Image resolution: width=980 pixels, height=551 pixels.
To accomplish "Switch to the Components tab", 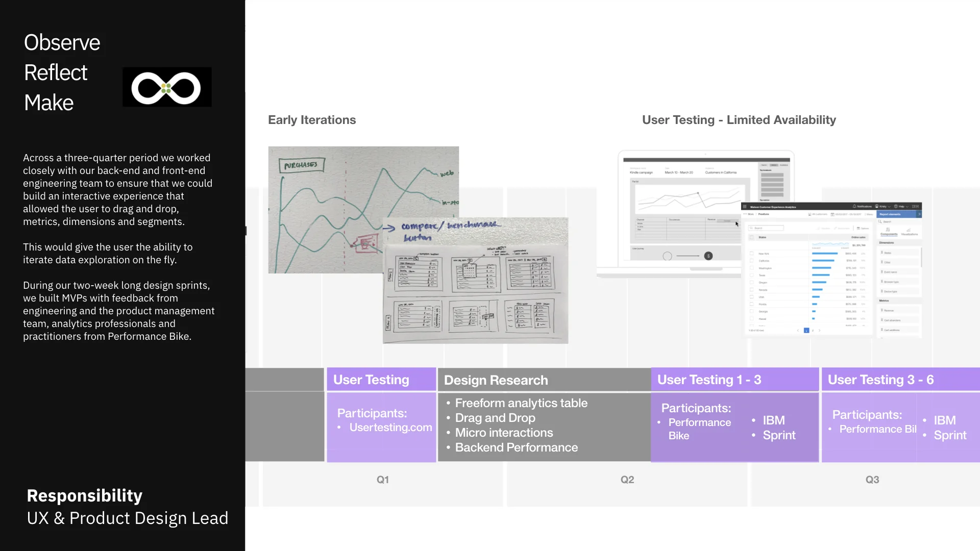I will pos(889,232).
